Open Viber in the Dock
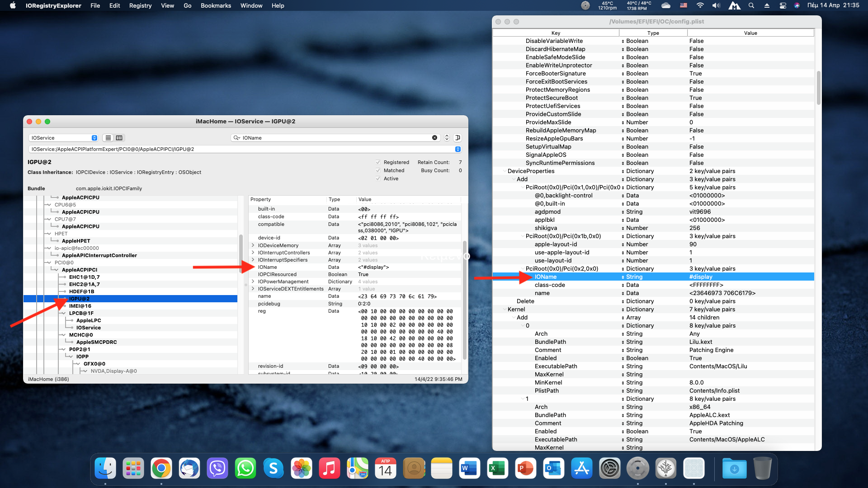868x488 pixels. pyautogui.click(x=217, y=469)
